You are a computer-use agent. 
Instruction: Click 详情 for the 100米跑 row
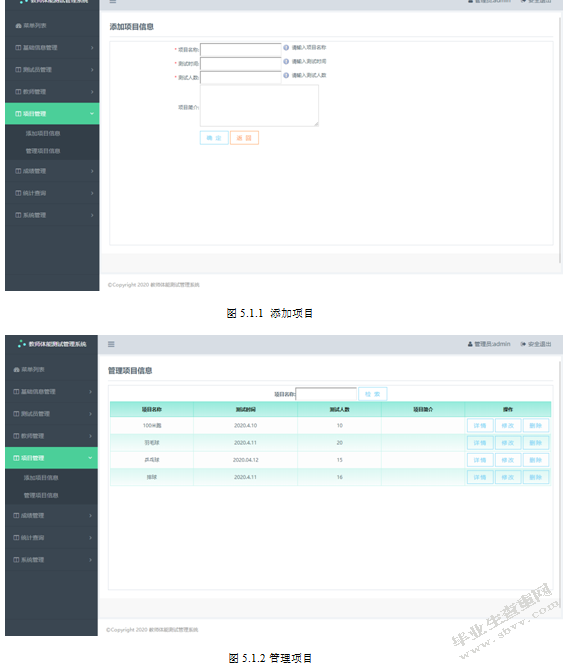pyautogui.click(x=480, y=425)
